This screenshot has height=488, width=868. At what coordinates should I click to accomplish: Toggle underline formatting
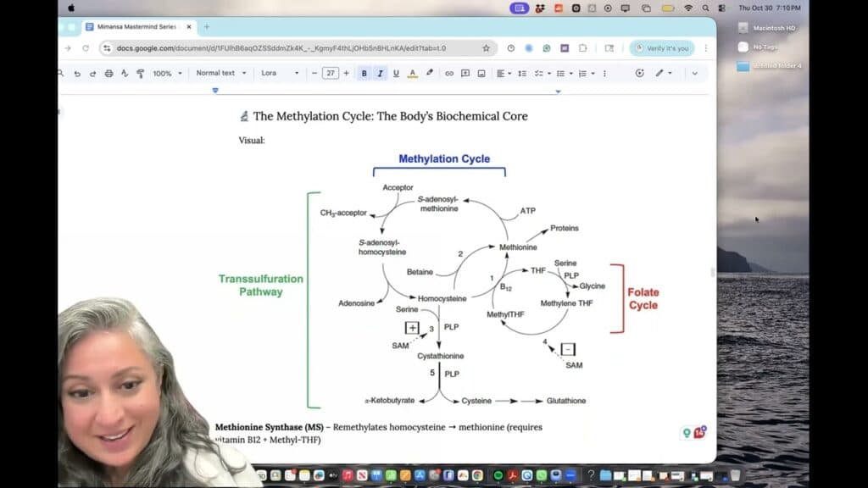point(396,74)
